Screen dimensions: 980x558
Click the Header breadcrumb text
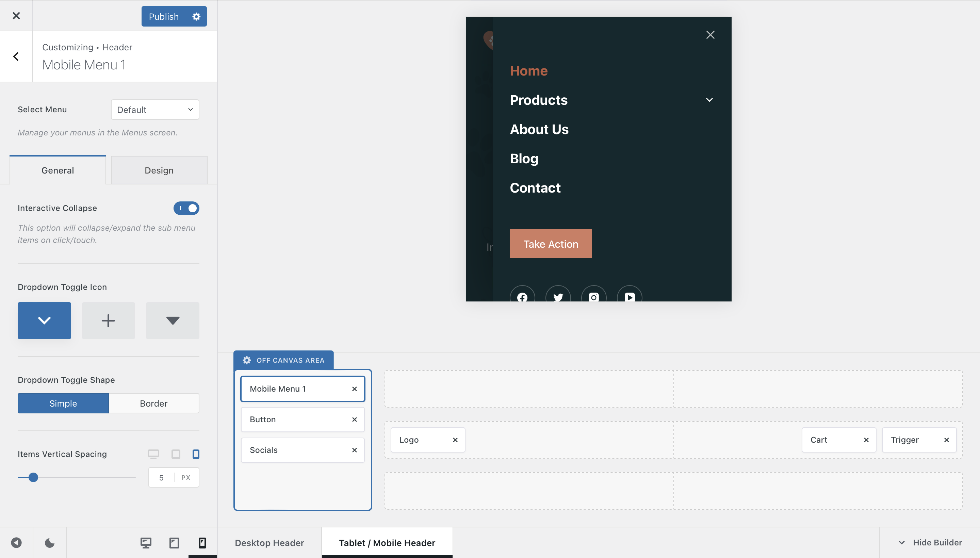(117, 47)
